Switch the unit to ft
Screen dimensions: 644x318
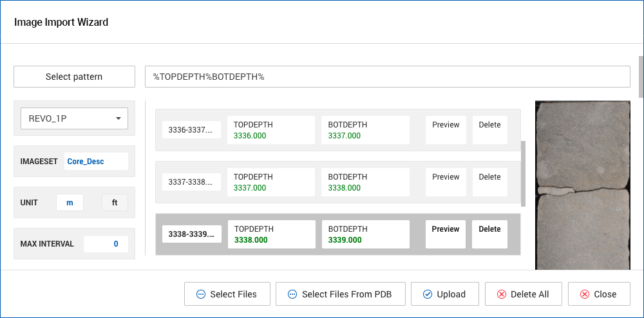(x=115, y=203)
